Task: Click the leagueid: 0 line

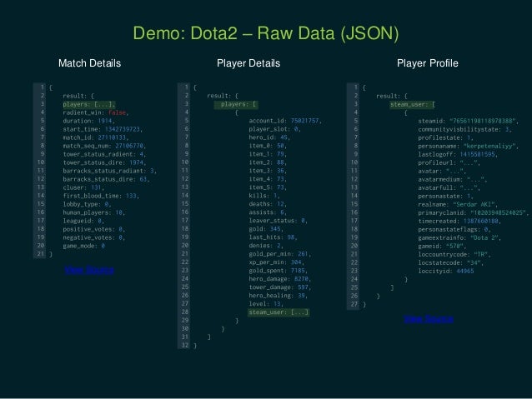Action: 83,221
